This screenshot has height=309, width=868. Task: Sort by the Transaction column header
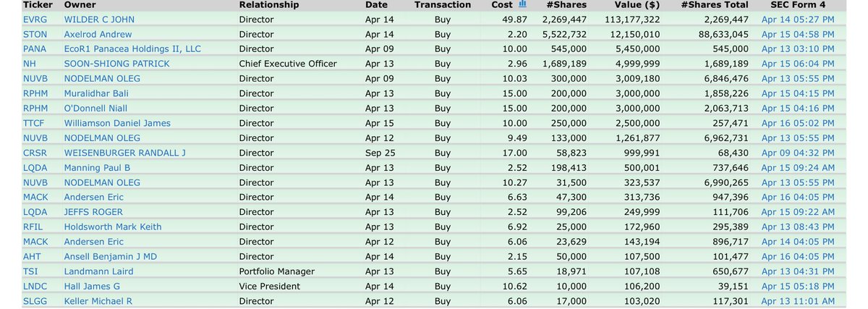[443, 4]
